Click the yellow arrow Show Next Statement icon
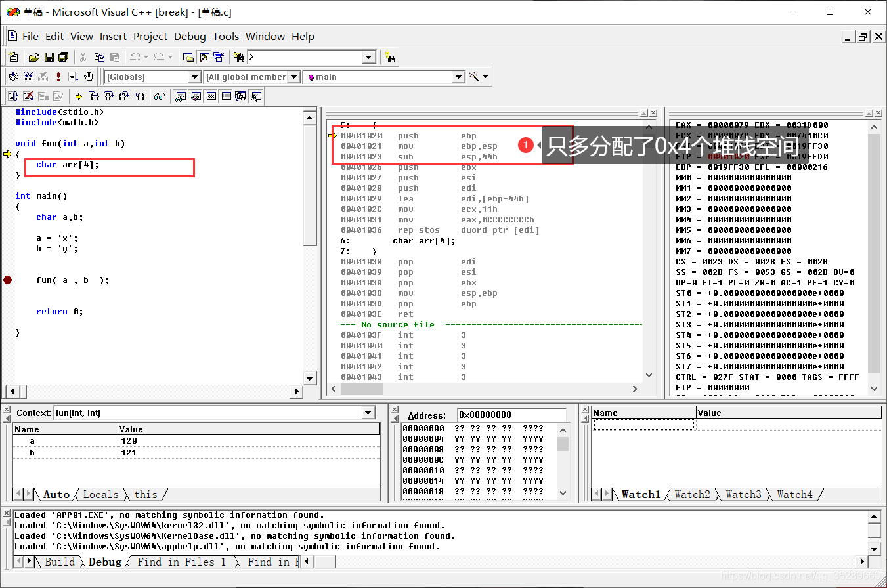The width and height of the screenshot is (887, 588). tap(79, 96)
